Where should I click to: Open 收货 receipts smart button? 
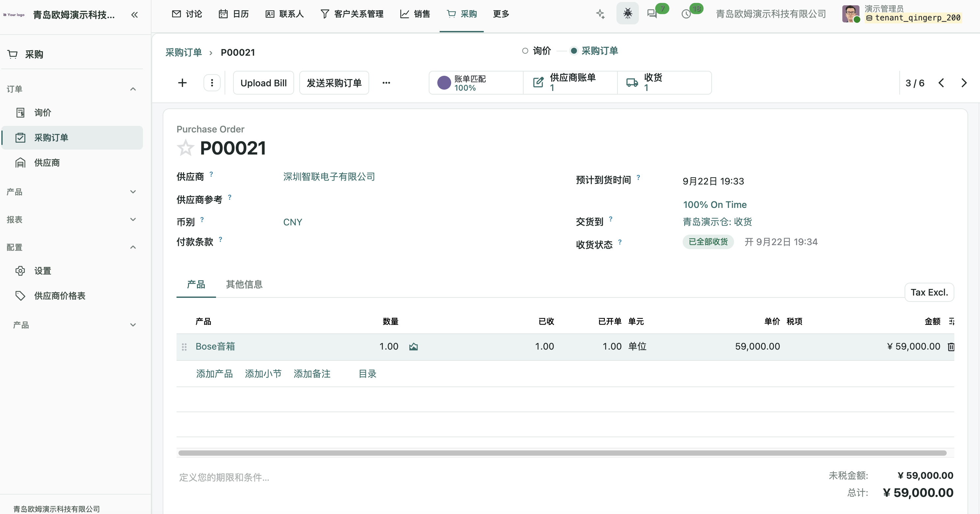[x=664, y=83]
